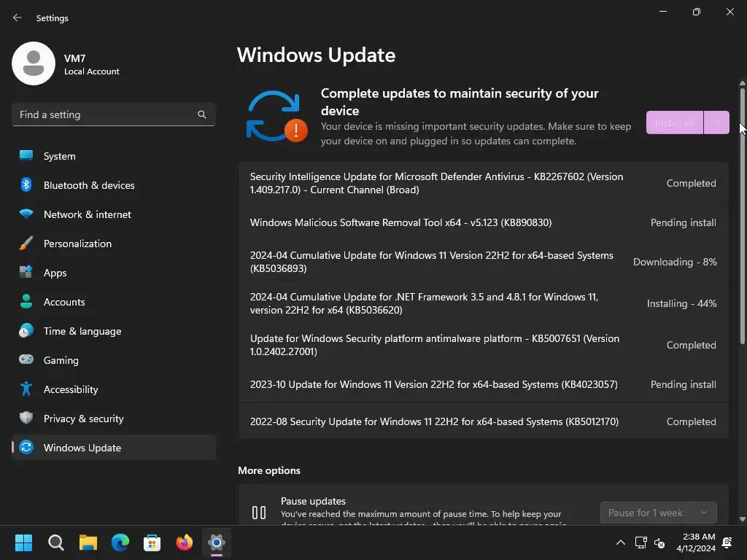The height and width of the screenshot is (560, 747).
Task: Click Pending install status for KB890830
Action: point(683,222)
